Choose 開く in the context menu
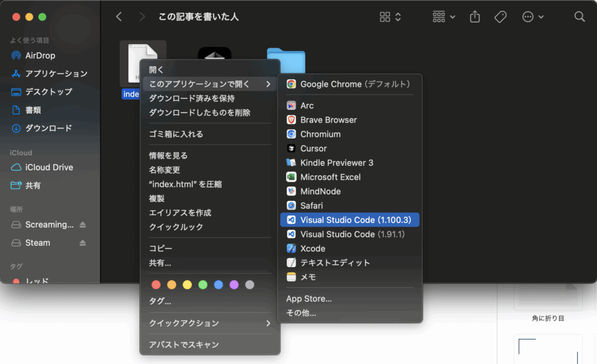This screenshot has height=364, width=597. 210,70
